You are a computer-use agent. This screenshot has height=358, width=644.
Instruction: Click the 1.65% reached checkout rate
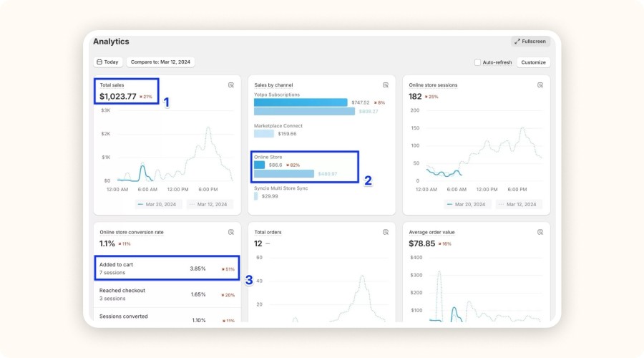198,295
